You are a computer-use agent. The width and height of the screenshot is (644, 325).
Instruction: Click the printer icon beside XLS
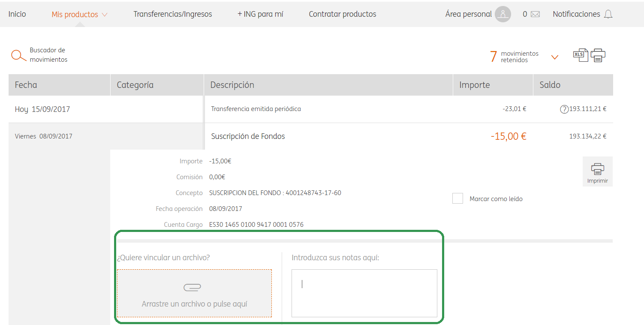pyautogui.click(x=598, y=55)
